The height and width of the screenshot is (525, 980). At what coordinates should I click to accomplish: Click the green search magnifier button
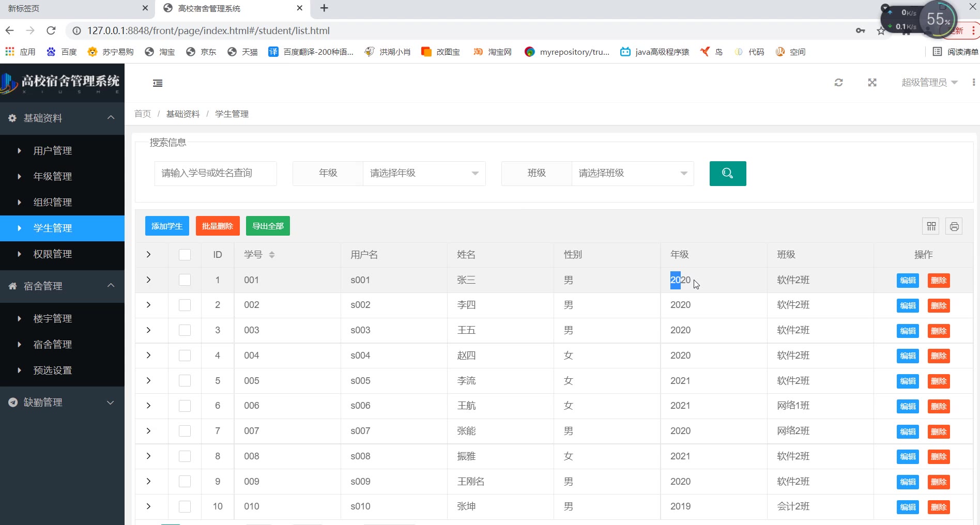(727, 174)
